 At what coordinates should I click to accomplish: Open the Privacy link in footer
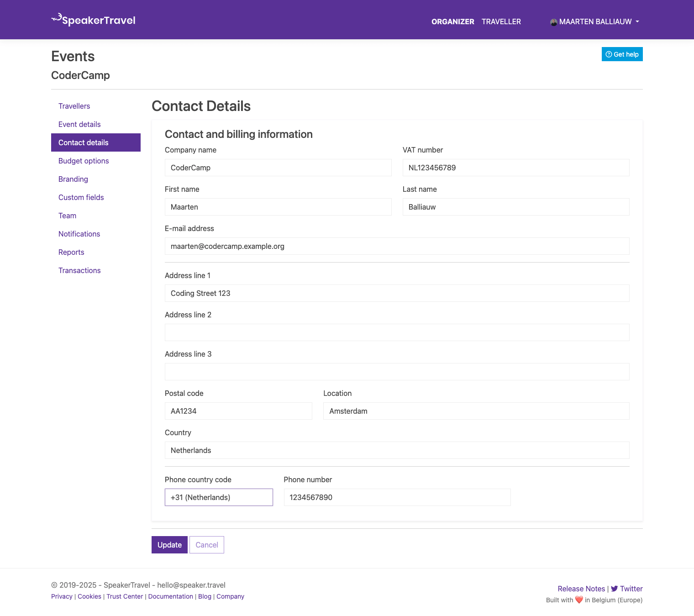coord(62,596)
